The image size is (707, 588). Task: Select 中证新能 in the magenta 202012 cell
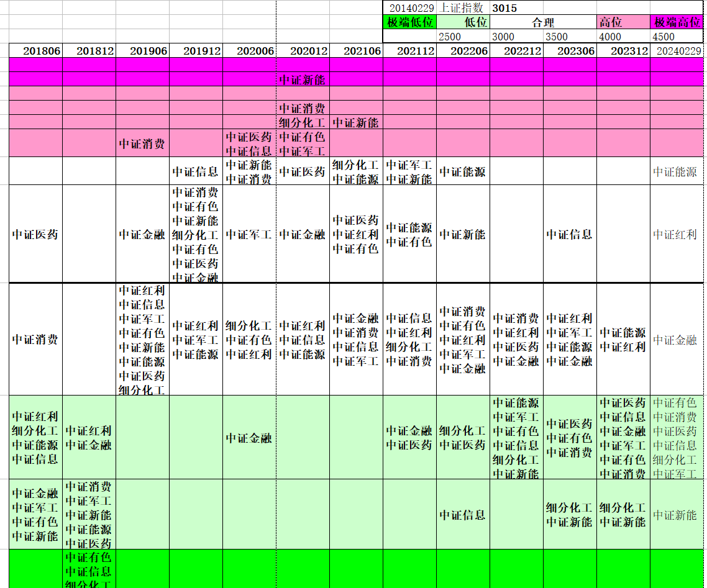(x=302, y=79)
